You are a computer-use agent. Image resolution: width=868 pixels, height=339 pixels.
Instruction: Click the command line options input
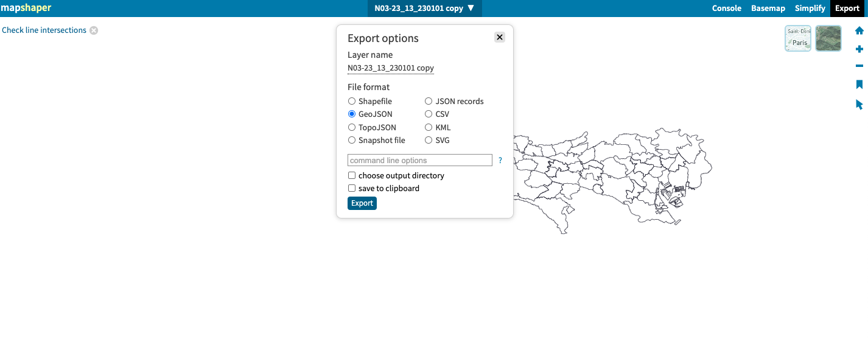coord(420,161)
